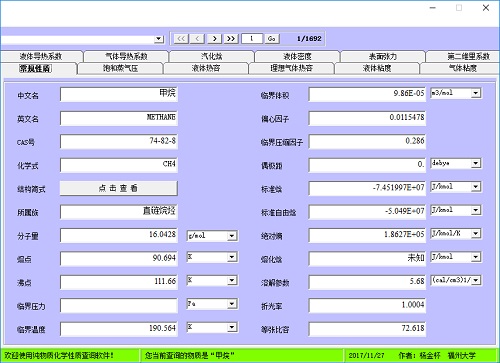Click the empty 临界压力 field
The width and height of the screenshot is (500, 363).
click(119, 305)
